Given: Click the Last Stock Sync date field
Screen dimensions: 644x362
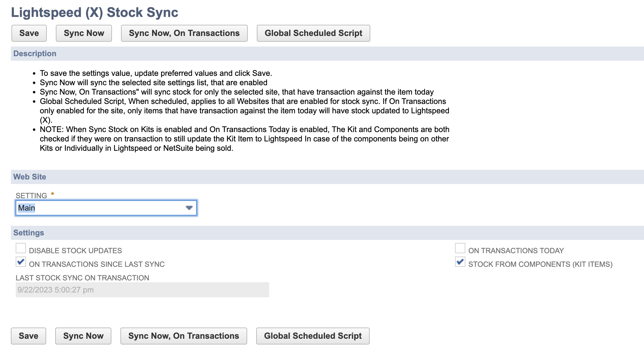Looking at the screenshot, I should pos(142,290).
